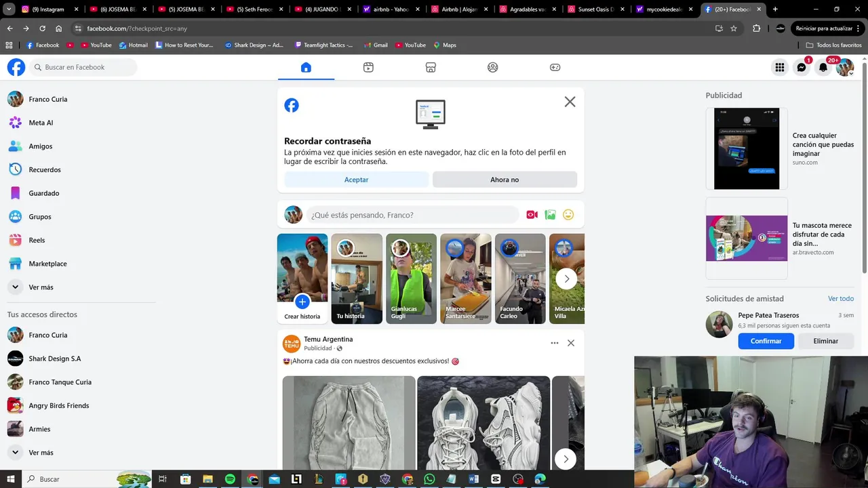
Task: Close the Recordar contraseña dialog
Action: [570, 102]
